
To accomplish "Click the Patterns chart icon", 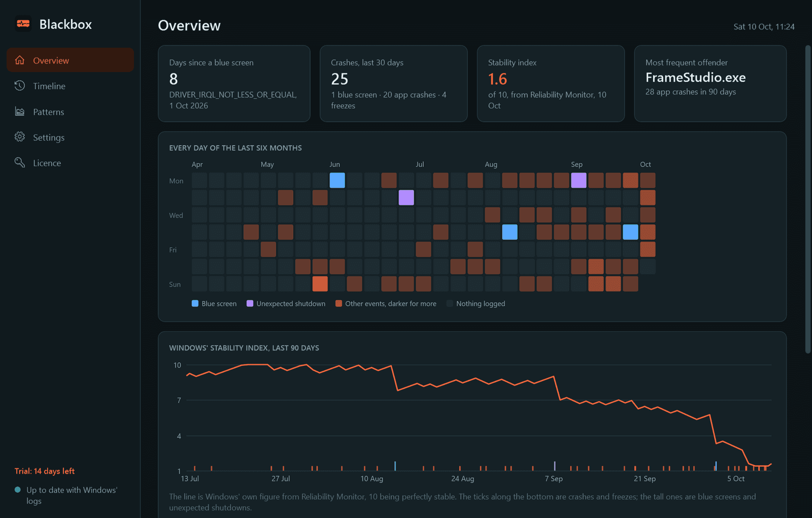I will [x=20, y=112].
